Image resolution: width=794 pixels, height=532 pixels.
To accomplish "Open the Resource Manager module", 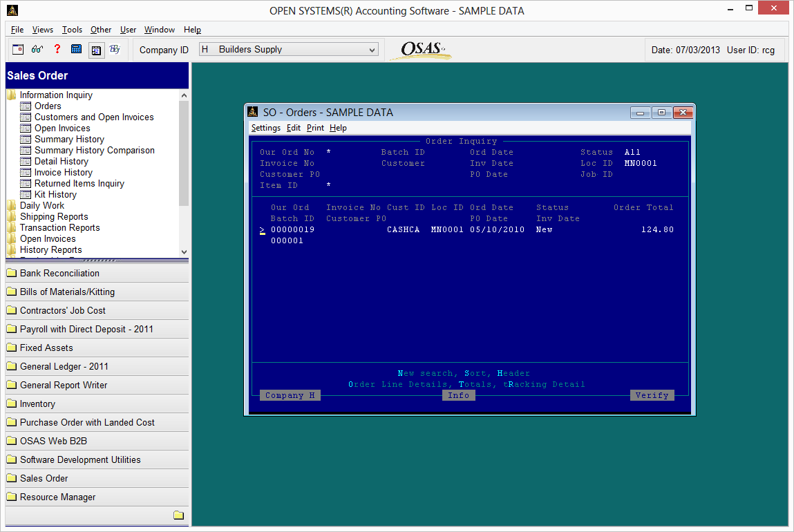I will tap(97, 497).
